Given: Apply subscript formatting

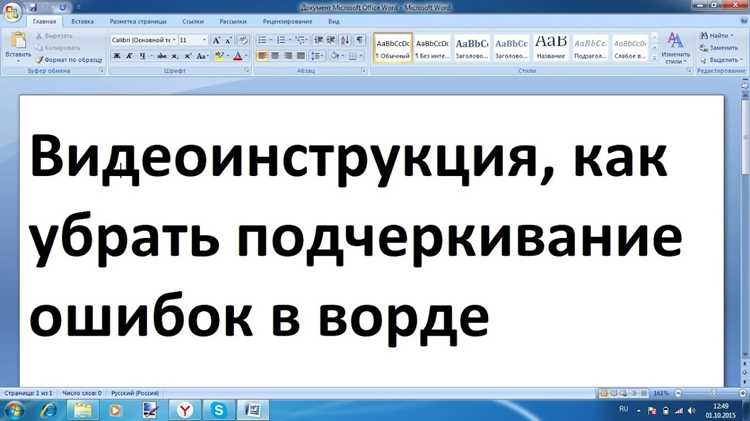Looking at the screenshot, I should tap(175, 56).
